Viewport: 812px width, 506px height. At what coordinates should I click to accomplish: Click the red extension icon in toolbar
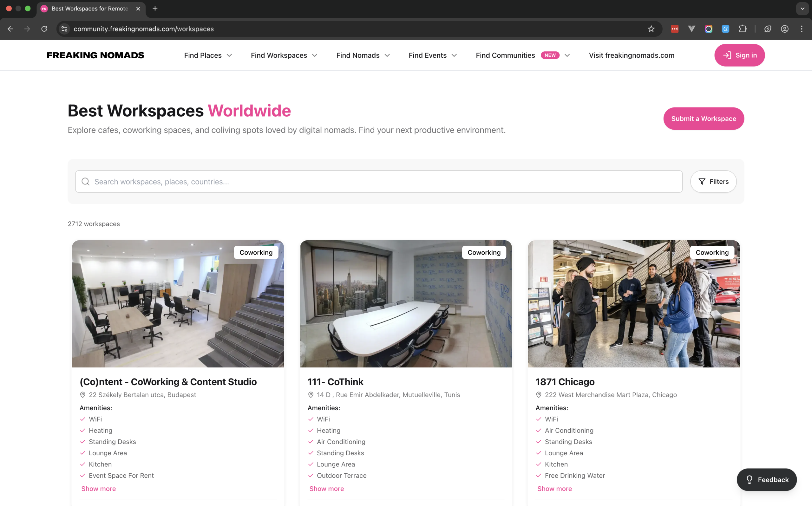pos(674,29)
